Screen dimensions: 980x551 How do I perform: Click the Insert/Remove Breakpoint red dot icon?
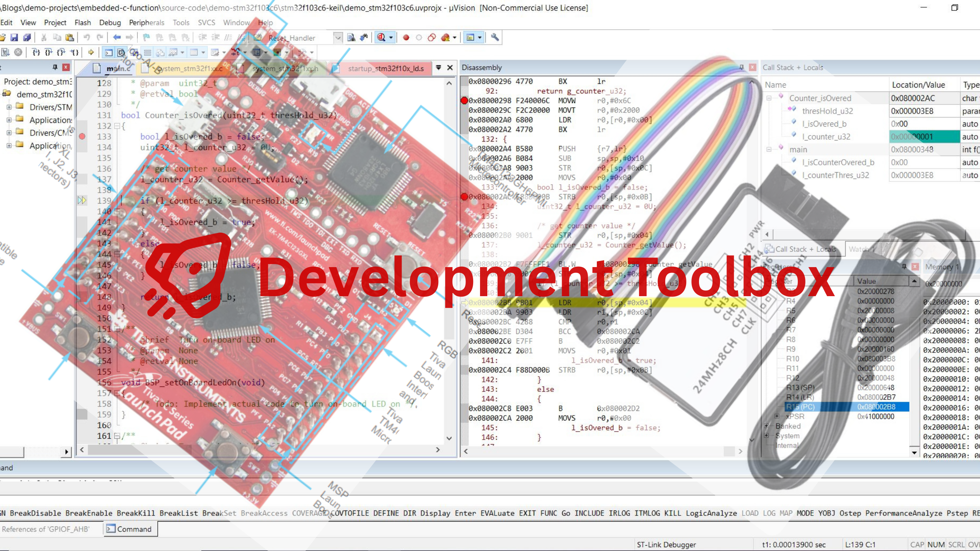coord(406,37)
